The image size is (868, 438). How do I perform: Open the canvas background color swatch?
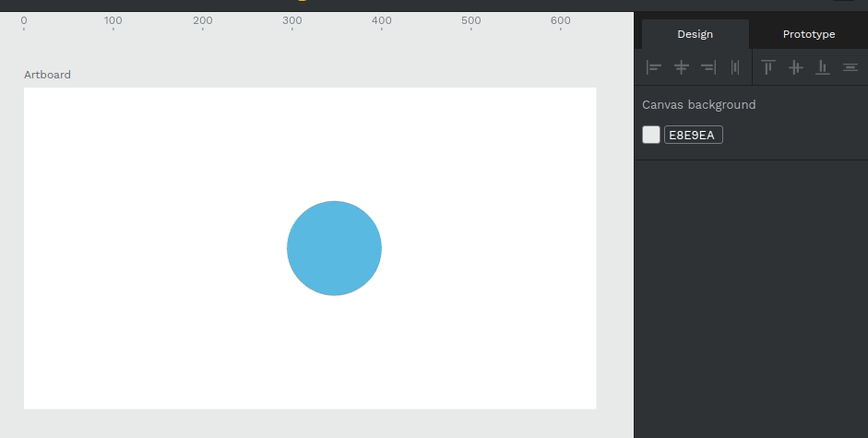coord(651,136)
